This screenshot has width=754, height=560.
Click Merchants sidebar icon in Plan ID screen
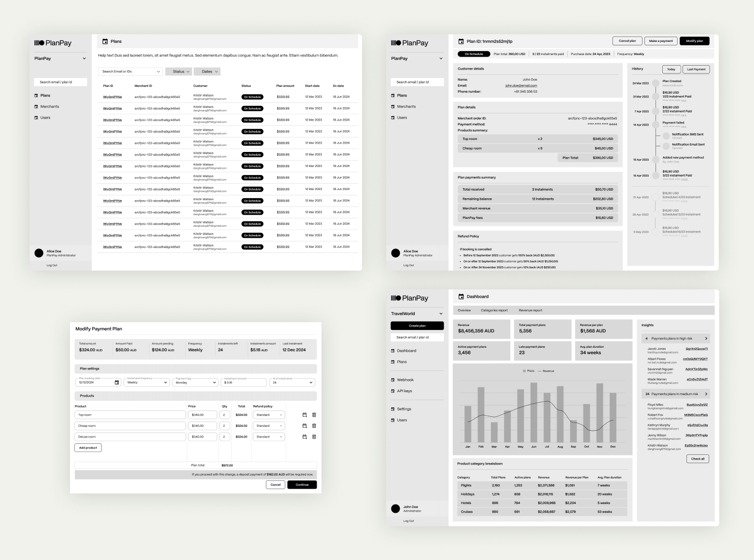393,107
